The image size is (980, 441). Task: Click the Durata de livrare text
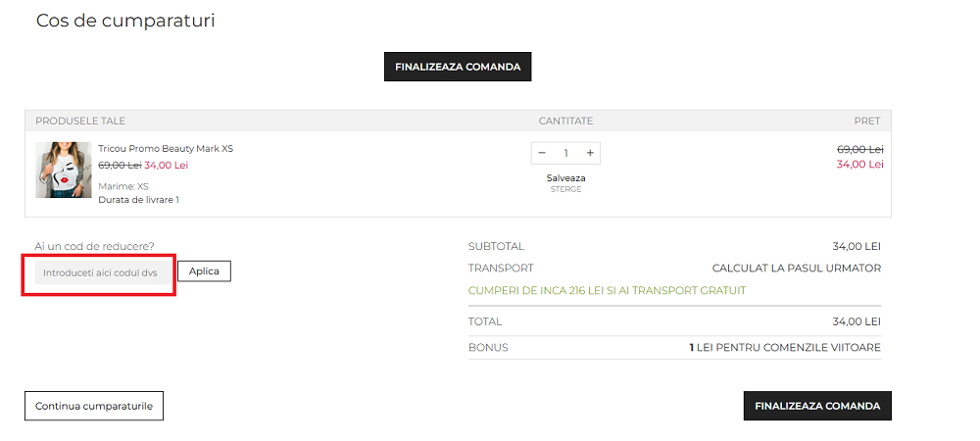pos(138,200)
